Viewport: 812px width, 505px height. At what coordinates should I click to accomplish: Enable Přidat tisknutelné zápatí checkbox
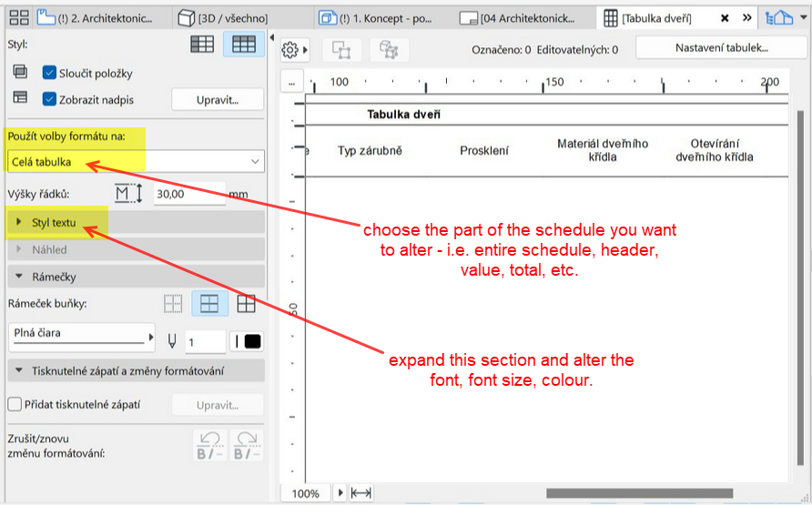point(15,404)
